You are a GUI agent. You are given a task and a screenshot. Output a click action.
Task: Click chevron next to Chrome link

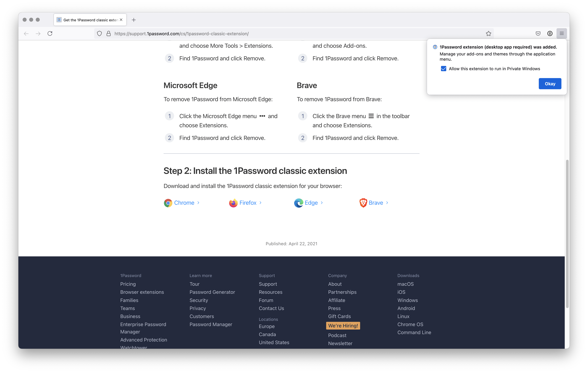[x=198, y=203]
